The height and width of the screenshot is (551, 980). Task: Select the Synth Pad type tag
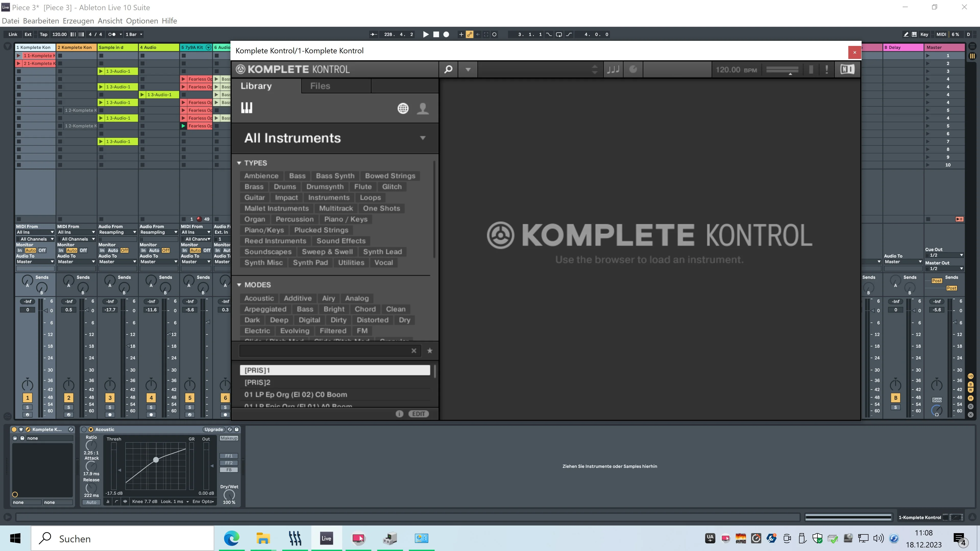coord(310,262)
